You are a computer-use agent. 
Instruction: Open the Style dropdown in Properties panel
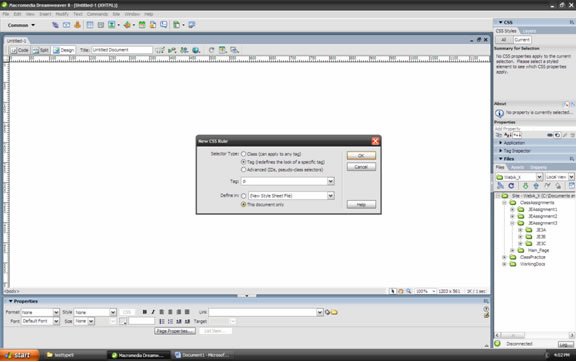[113, 312]
